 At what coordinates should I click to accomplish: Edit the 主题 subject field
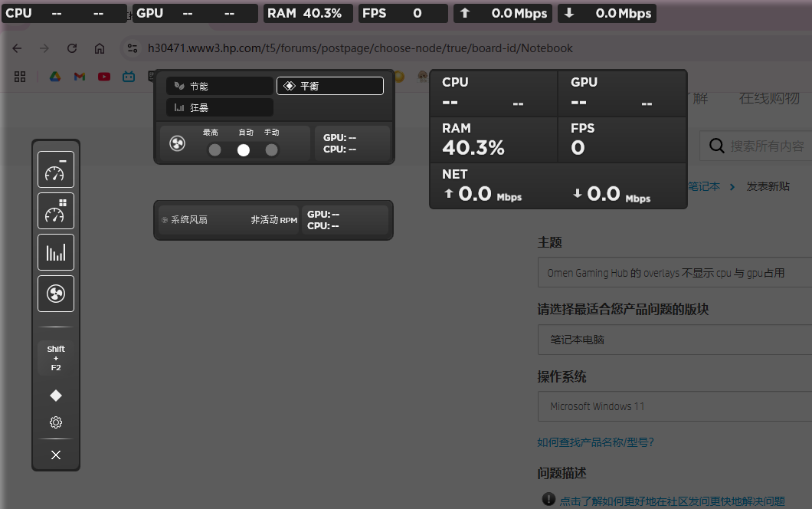pyautogui.click(x=675, y=273)
